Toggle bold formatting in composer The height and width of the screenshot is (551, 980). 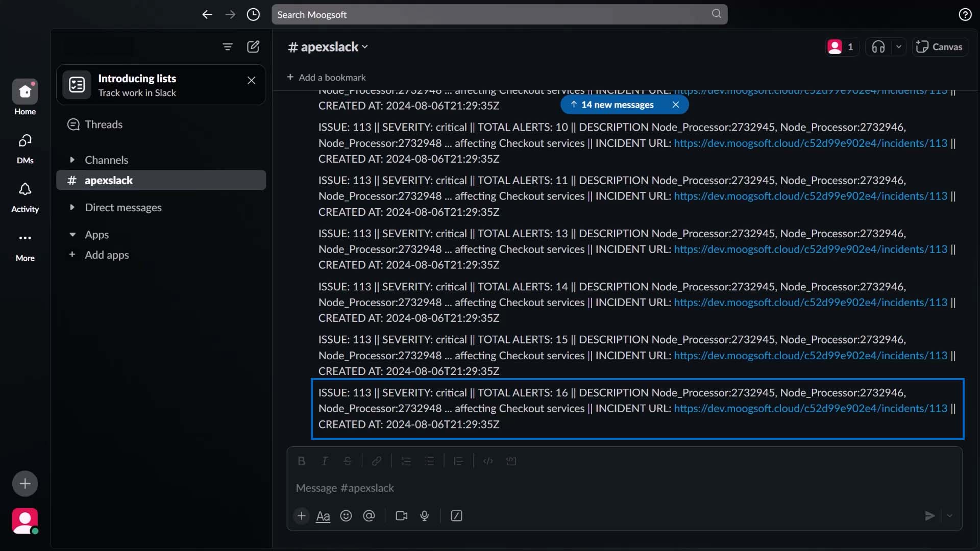pyautogui.click(x=301, y=461)
